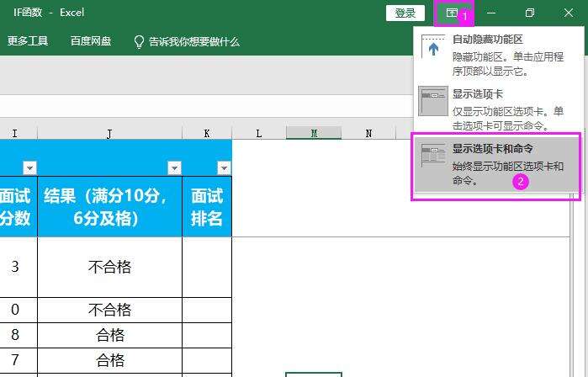Image resolution: width=588 pixels, height=377 pixels.
Task: Click the vertical scrollbar at right
Action: 578,285
